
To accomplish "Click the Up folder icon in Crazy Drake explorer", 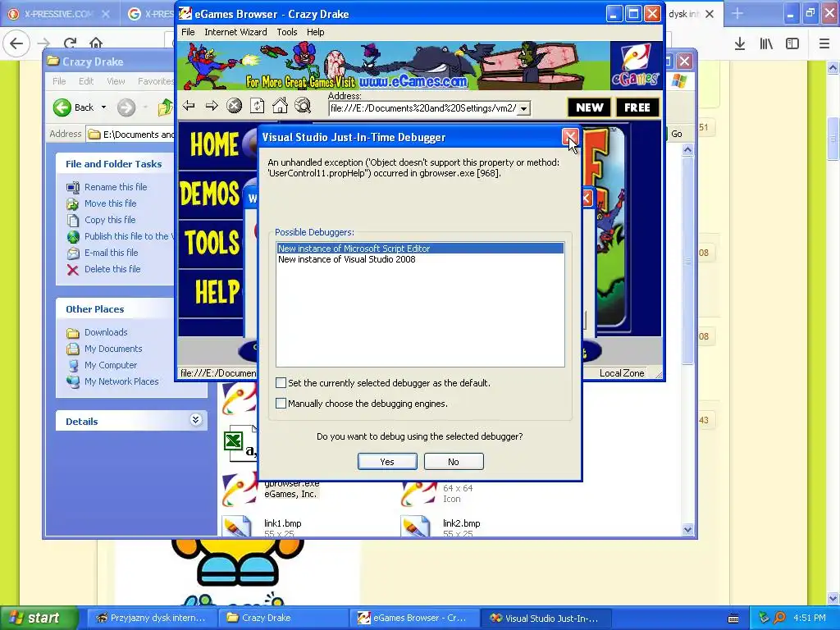I will 165,107.
